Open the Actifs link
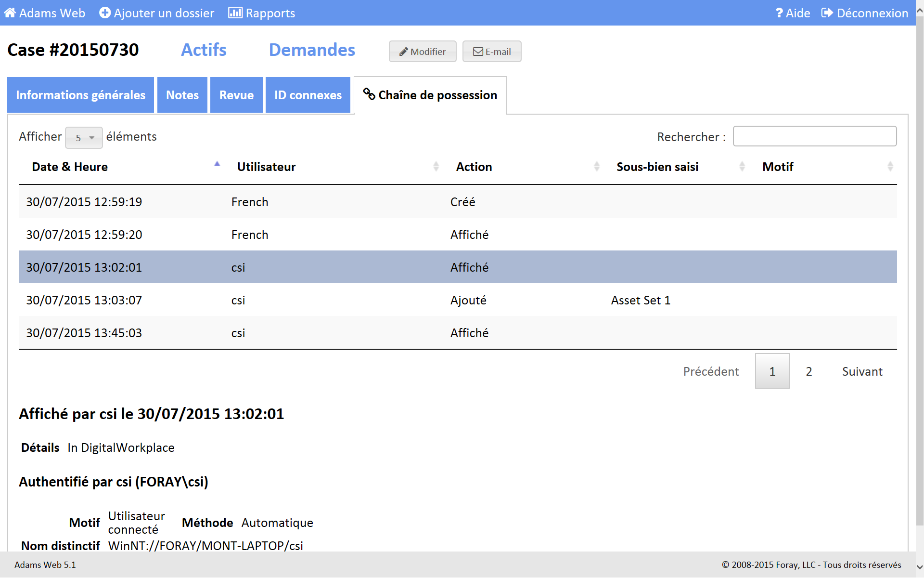The width and height of the screenshot is (924, 578). 204,50
